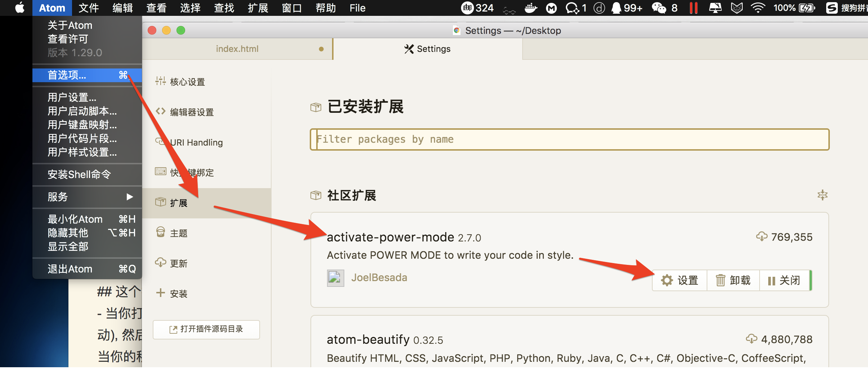This screenshot has height=382, width=868.
Task: Select 退出Atom menu entry
Action: click(x=87, y=269)
